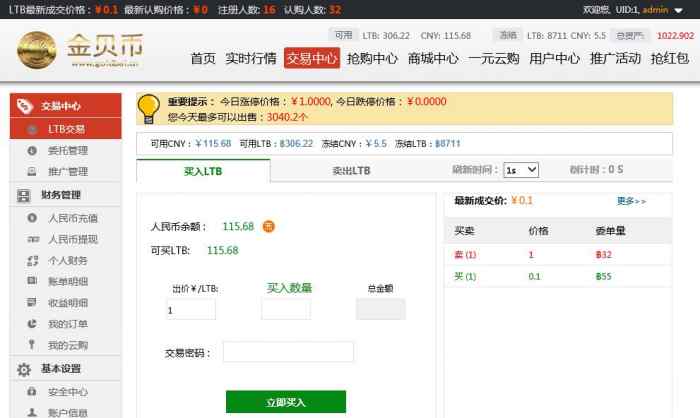This screenshot has width=700, height=418.
Task: Click the 交易密码 input field
Action: (288, 352)
